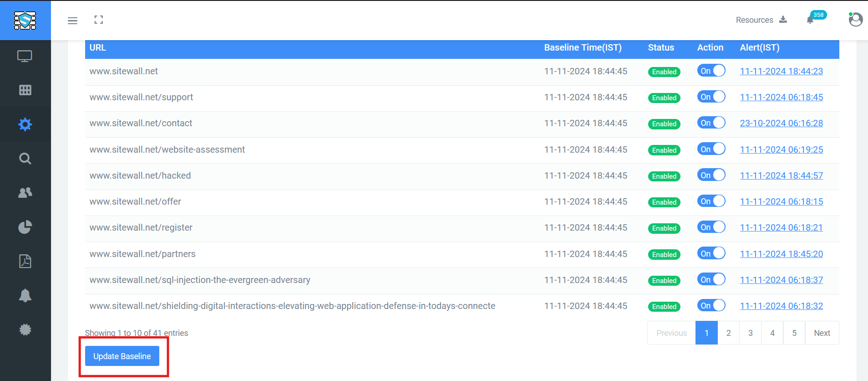Image resolution: width=868 pixels, height=381 pixels.
Task: Click current page 1 in pagination
Action: pyautogui.click(x=706, y=333)
